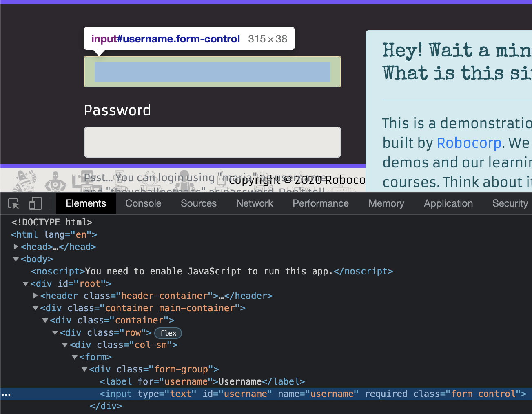Follow the Robocorp link in the info panel
The image size is (532, 414).
[x=469, y=143]
